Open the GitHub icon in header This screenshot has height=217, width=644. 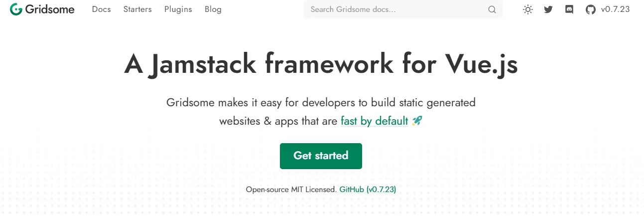coord(591,9)
